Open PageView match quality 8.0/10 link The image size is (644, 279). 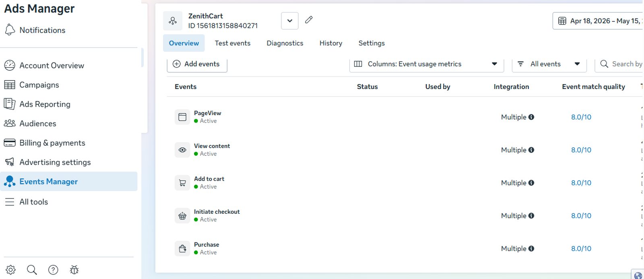(x=581, y=117)
